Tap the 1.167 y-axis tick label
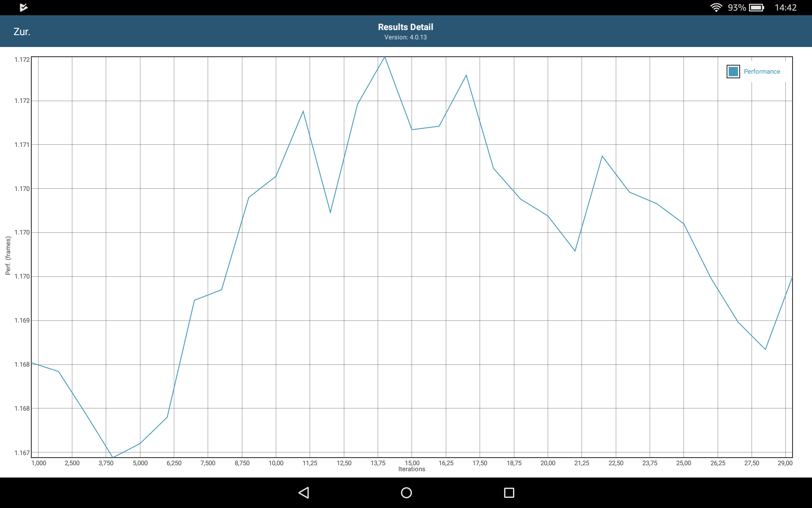 pos(22,453)
